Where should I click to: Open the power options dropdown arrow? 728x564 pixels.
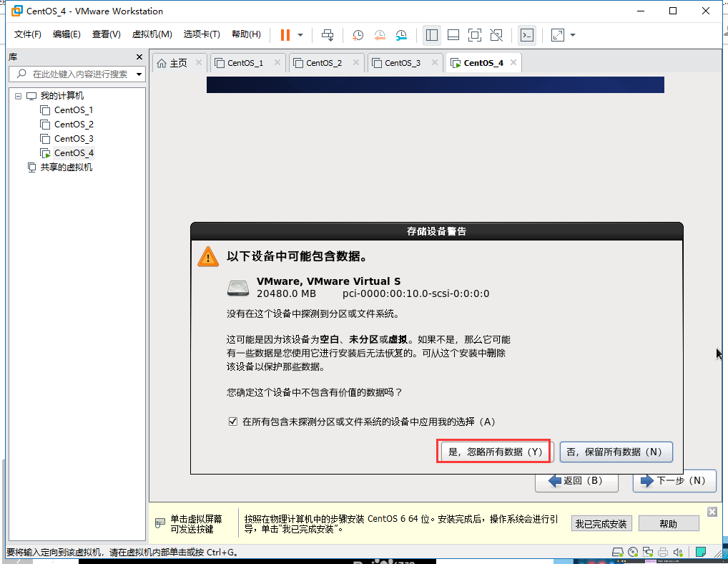pos(300,35)
